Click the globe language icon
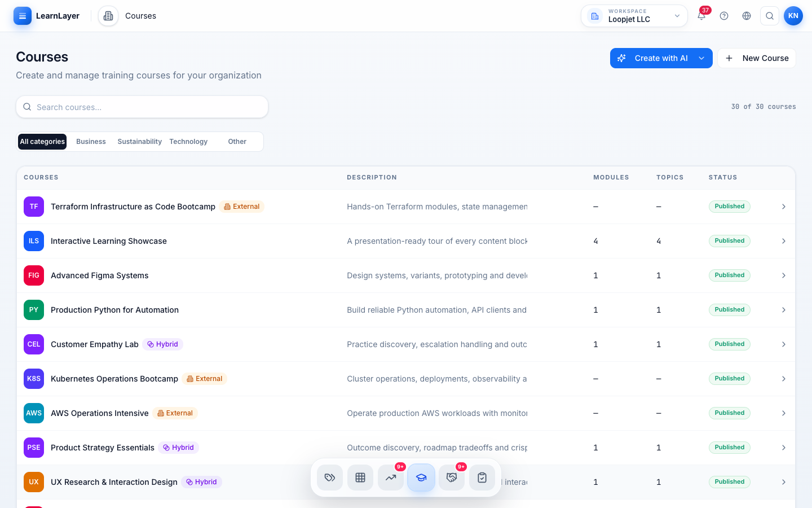The image size is (812, 508). pyautogui.click(x=747, y=16)
